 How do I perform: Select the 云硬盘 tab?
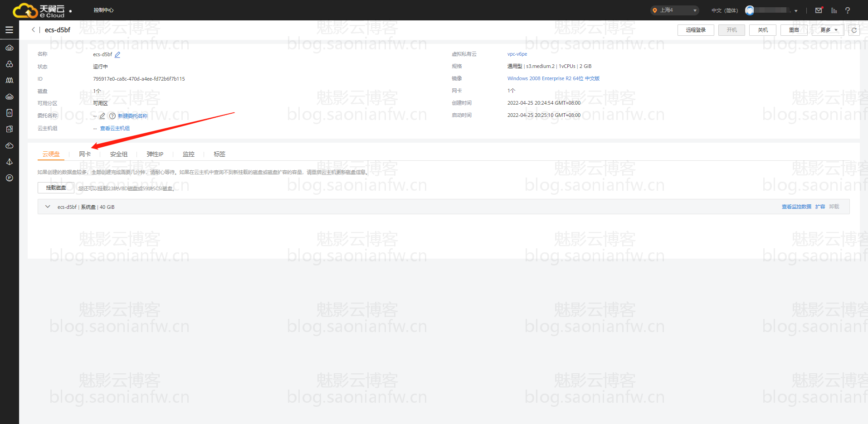51,154
